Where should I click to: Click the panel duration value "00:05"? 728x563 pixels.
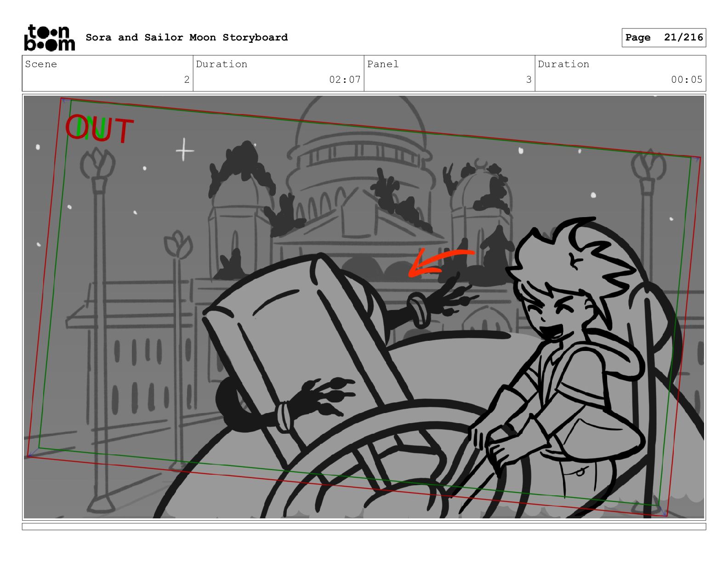tap(687, 80)
